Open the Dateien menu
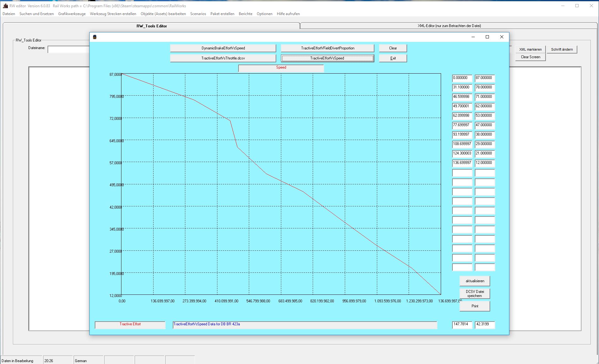 (x=9, y=14)
